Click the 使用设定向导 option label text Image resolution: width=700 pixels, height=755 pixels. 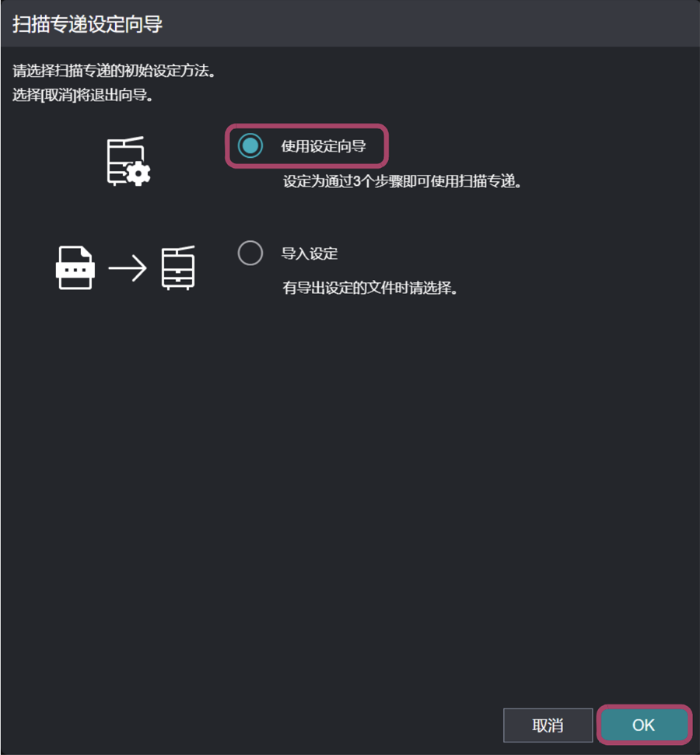click(x=324, y=146)
